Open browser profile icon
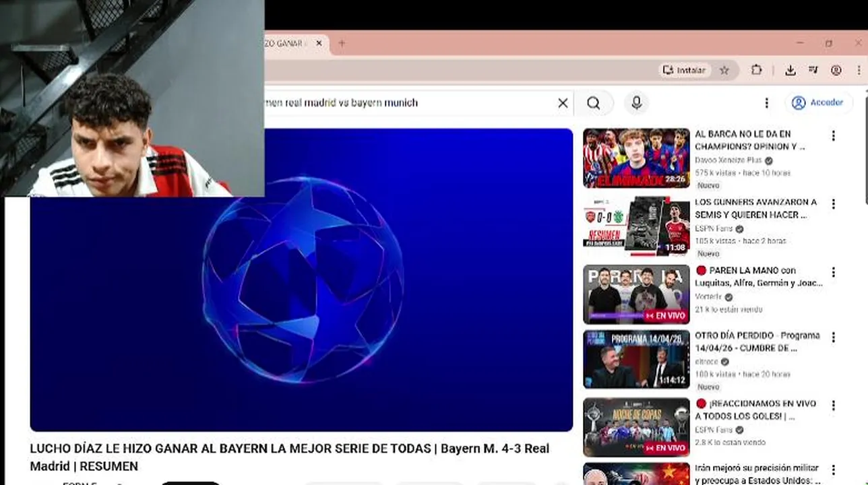 pyautogui.click(x=836, y=70)
